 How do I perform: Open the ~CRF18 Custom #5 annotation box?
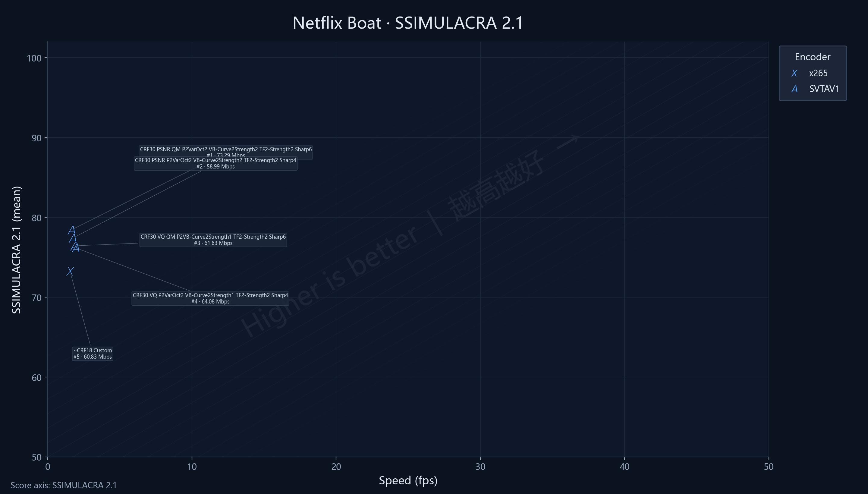pyautogui.click(x=93, y=354)
